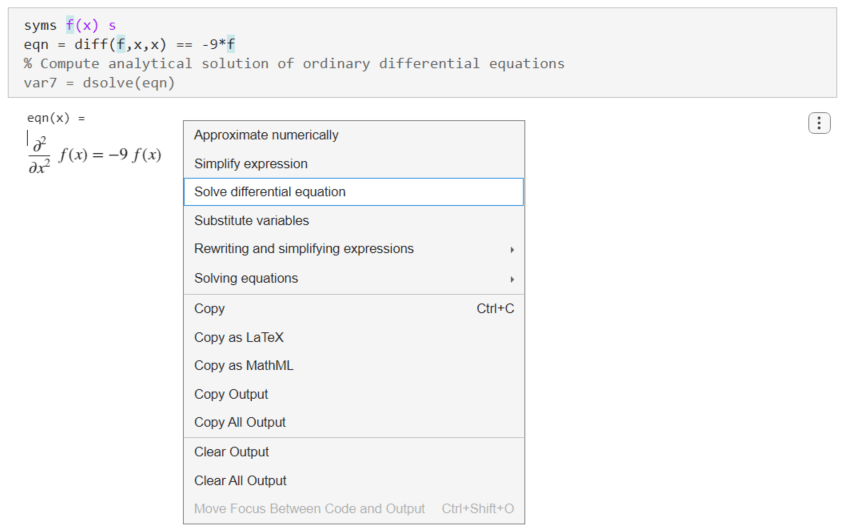
Task: Click Copy Output menu entry
Action: [x=231, y=394]
